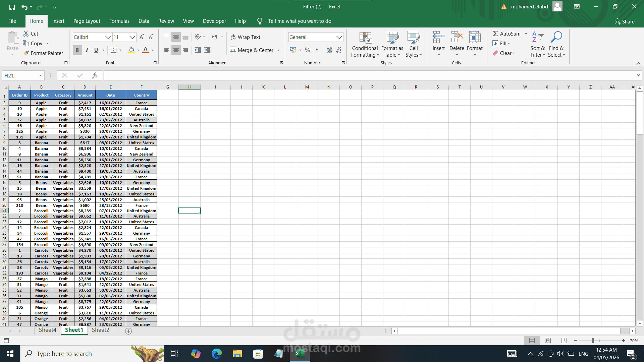Apply Comma Style number format
Image resolution: width=644 pixels, height=362 pixels.
317,50
